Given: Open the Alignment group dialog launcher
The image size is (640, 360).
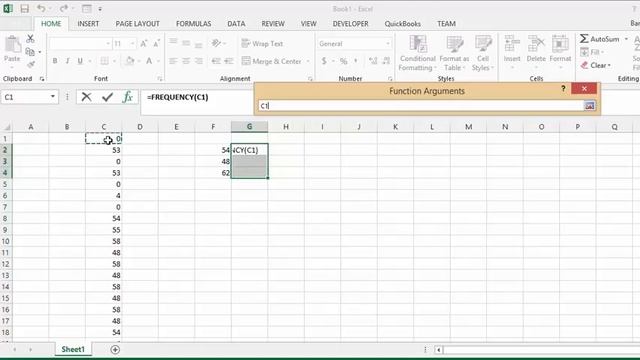Looking at the screenshot, I should pyautogui.click(x=310, y=79).
